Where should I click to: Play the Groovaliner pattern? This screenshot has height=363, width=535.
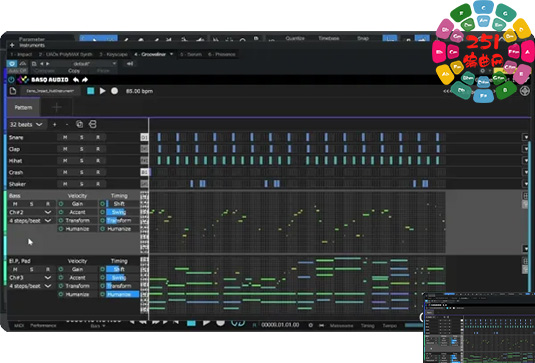(x=102, y=91)
